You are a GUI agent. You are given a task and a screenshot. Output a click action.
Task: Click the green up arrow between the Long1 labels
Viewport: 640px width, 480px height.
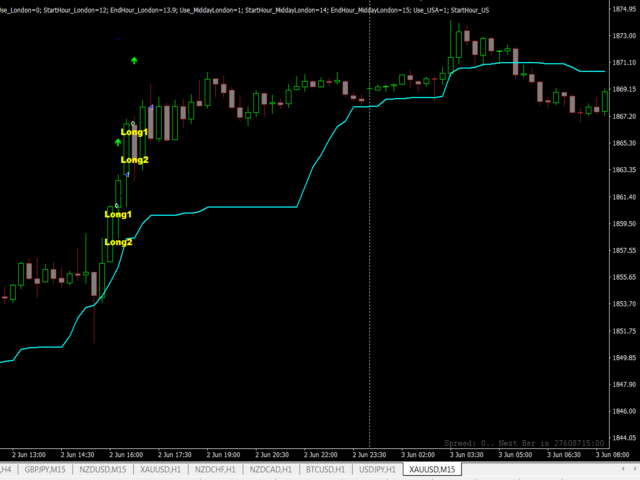[x=118, y=142]
